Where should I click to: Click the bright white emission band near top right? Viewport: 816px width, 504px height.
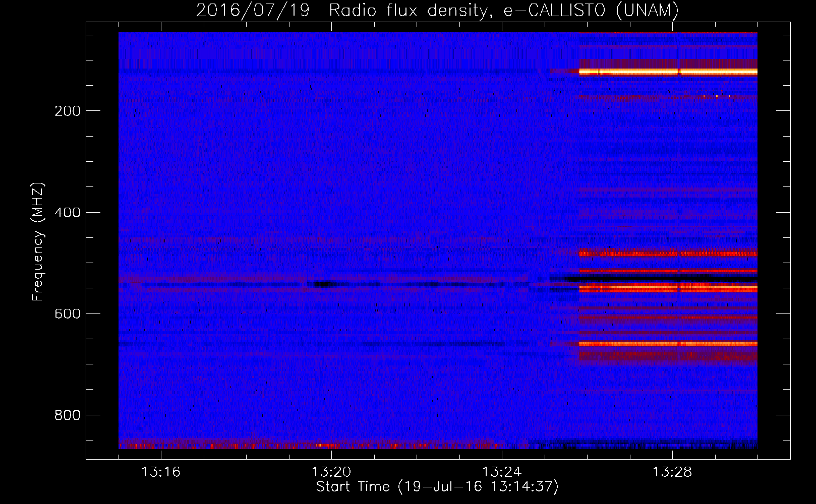pos(668,72)
